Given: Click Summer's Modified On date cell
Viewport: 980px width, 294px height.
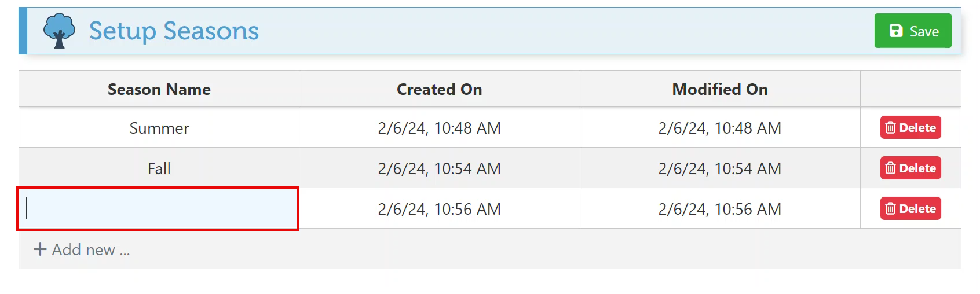Looking at the screenshot, I should pos(719,128).
